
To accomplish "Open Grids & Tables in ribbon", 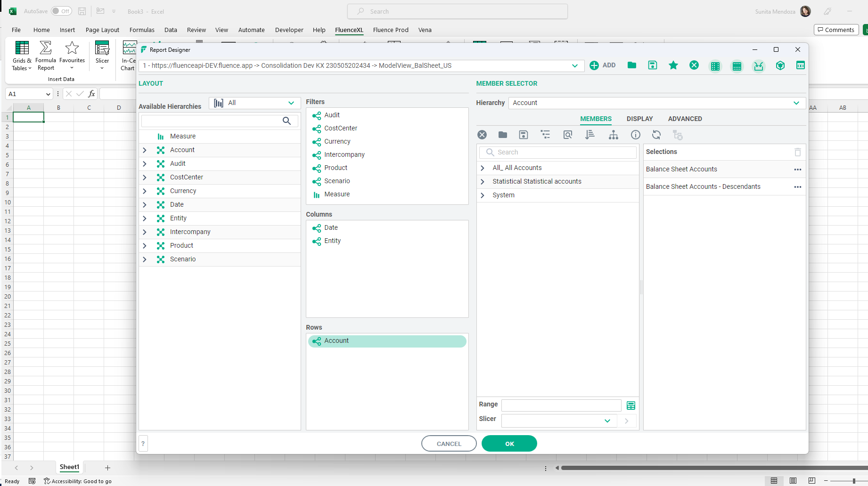I will (22, 56).
